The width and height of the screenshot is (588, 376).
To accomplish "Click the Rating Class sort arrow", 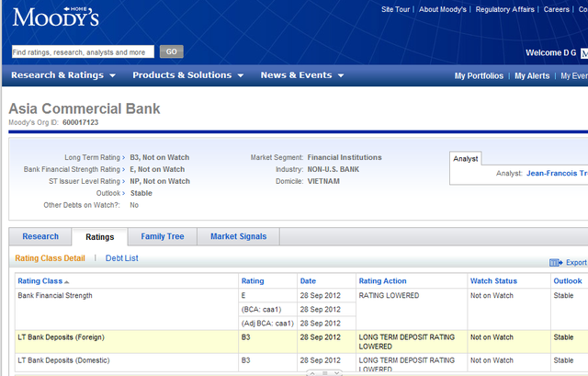I will [66, 281].
